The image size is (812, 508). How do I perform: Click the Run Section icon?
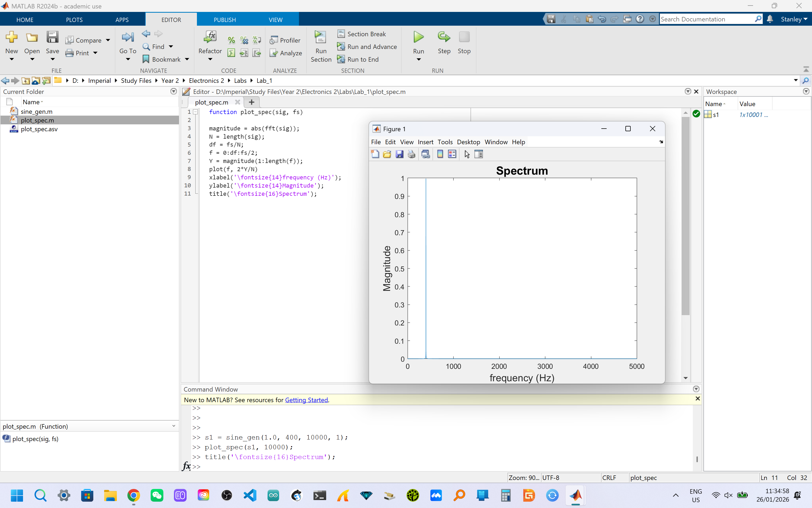(x=320, y=37)
